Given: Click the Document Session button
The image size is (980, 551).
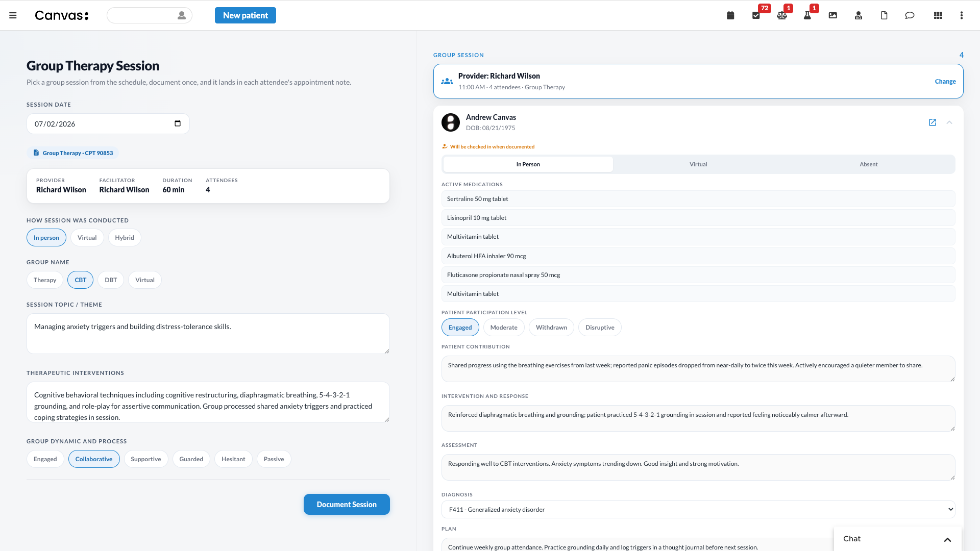Looking at the screenshot, I should tap(347, 505).
